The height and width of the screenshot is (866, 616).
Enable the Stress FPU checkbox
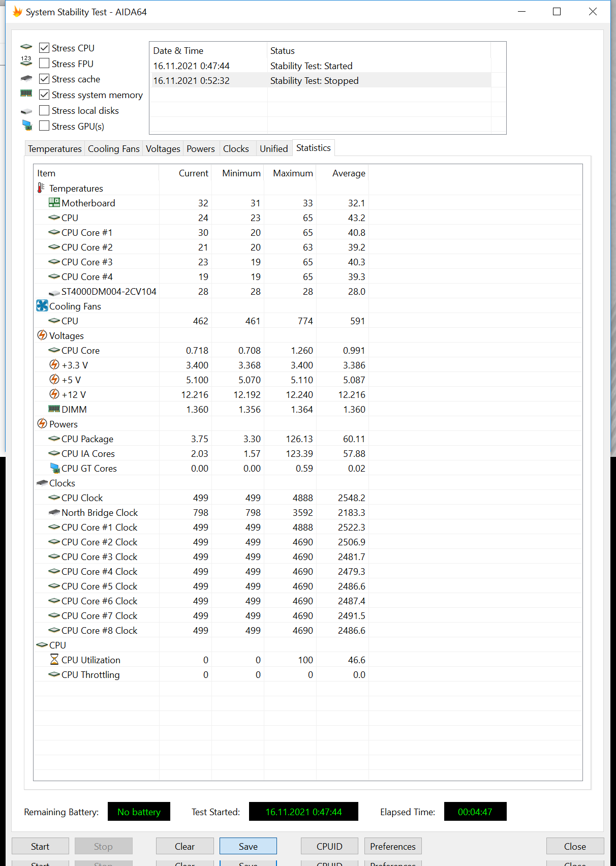pyautogui.click(x=44, y=64)
